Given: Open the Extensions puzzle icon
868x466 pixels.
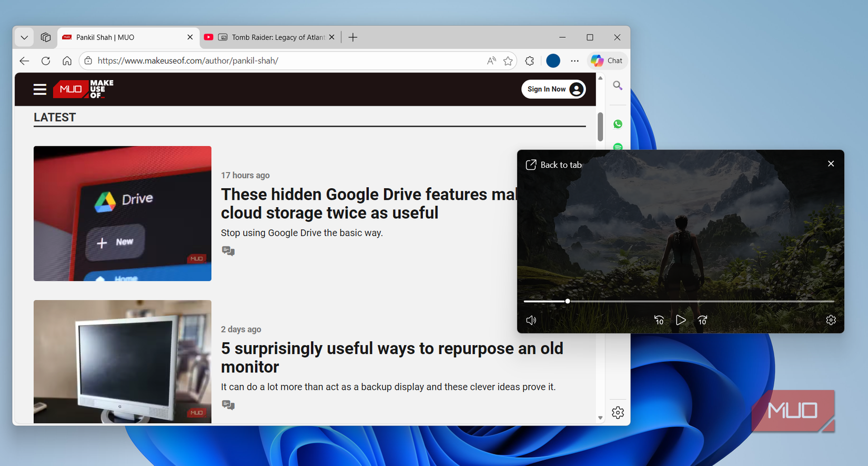Looking at the screenshot, I should (530, 61).
